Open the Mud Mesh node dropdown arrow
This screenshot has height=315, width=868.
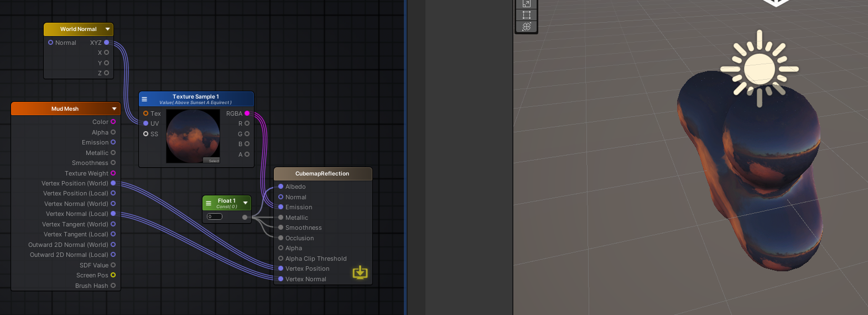pos(114,109)
